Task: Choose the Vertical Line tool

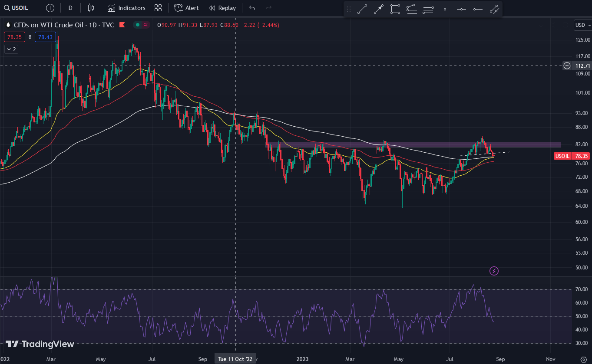Action: 445,9
